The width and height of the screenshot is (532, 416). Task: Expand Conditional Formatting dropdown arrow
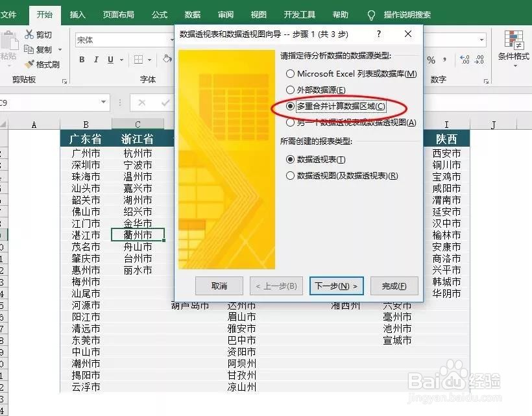[x=515, y=66]
